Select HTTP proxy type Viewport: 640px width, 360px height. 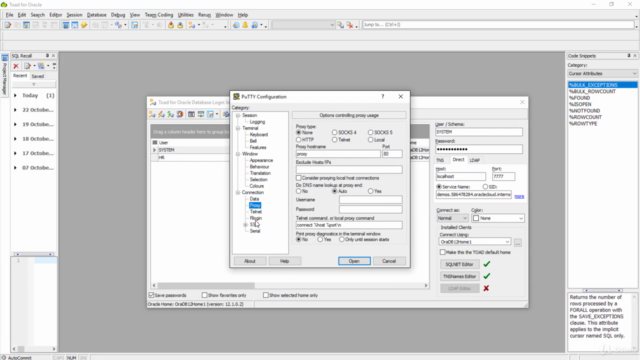pyautogui.click(x=299, y=140)
